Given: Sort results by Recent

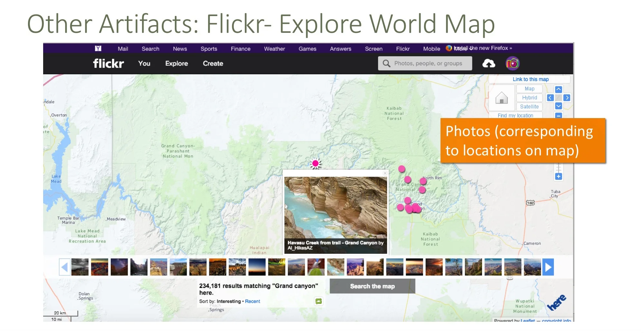Looking at the screenshot, I should click(252, 301).
